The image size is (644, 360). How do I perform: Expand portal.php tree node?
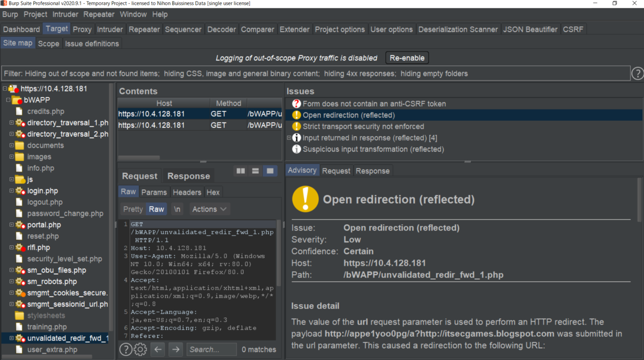click(11, 225)
